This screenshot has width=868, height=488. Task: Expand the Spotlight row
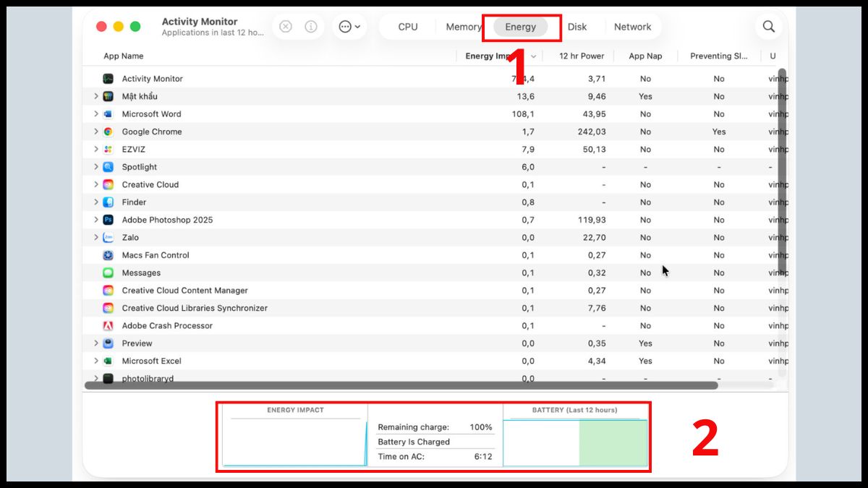[x=95, y=167]
